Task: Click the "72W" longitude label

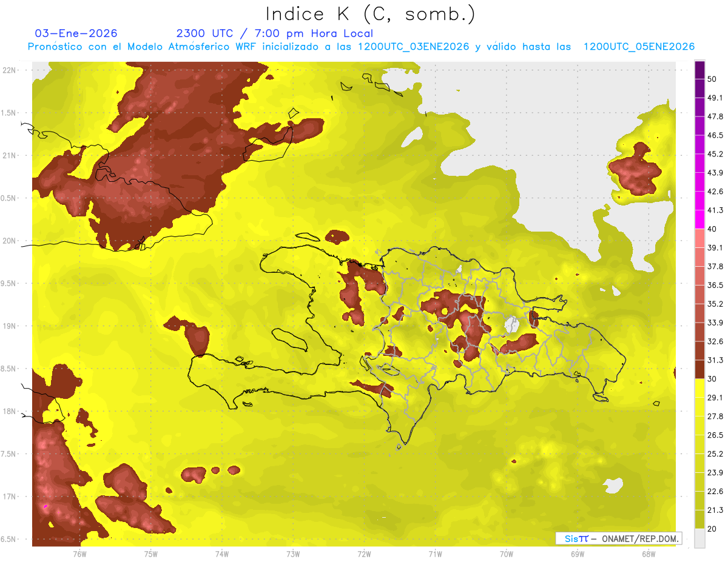Action: (x=364, y=554)
